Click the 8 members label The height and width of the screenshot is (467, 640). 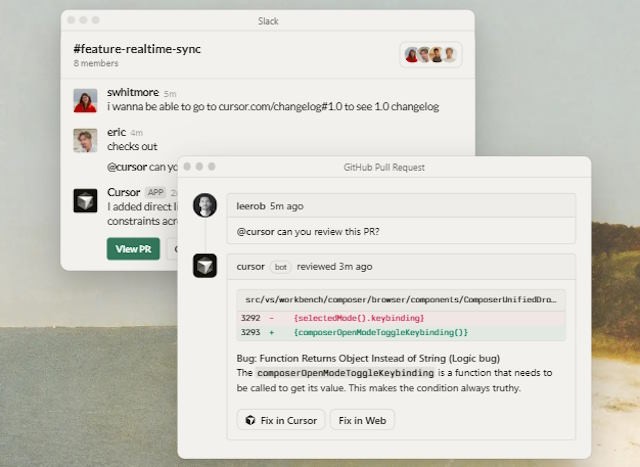click(x=96, y=63)
